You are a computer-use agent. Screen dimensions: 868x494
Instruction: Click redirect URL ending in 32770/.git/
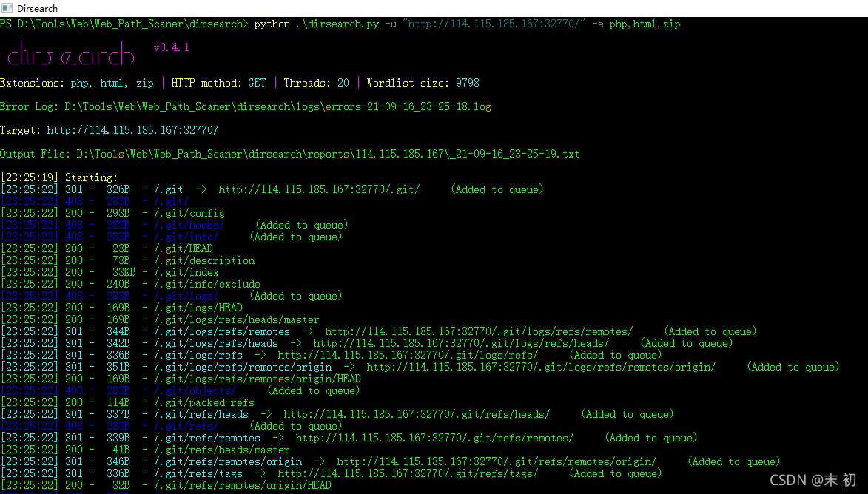pos(319,190)
